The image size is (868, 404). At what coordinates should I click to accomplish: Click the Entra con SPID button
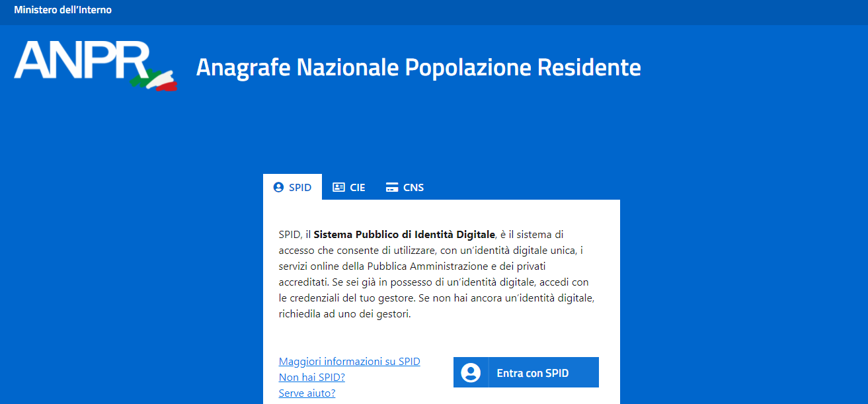tap(526, 372)
